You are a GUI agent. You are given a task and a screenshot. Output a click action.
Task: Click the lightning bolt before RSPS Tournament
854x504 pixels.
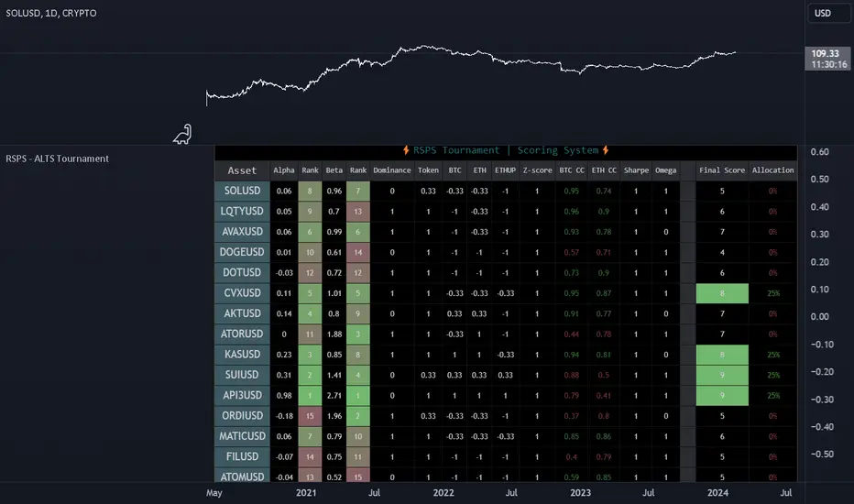coord(407,150)
